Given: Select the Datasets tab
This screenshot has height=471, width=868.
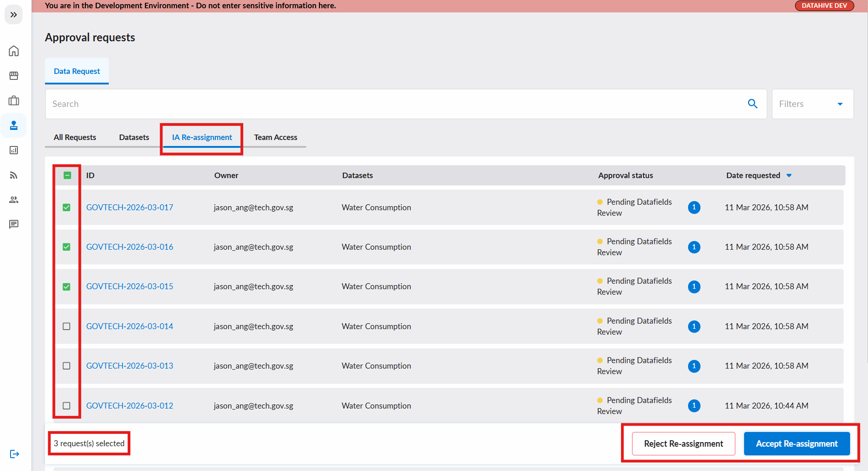Looking at the screenshot, I should (134, 137).
